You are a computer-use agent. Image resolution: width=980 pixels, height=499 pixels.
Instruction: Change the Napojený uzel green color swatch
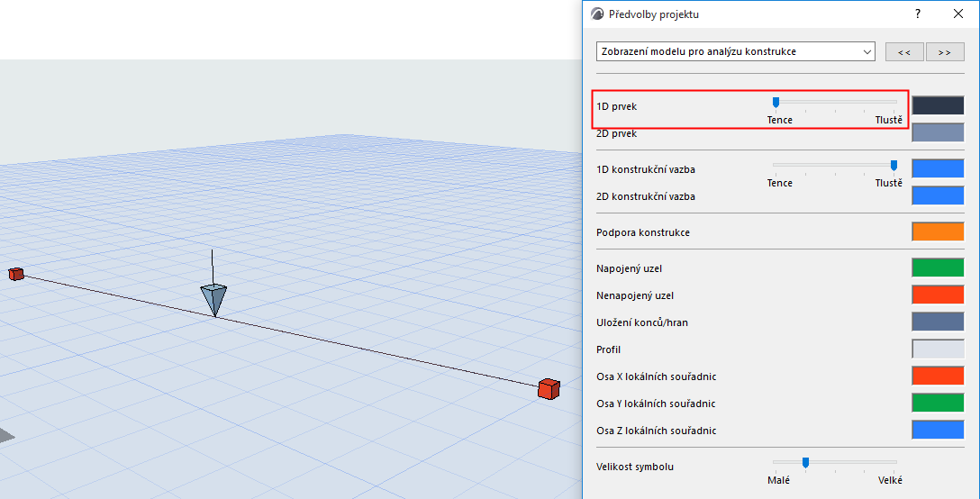click(x=938, y=268)
